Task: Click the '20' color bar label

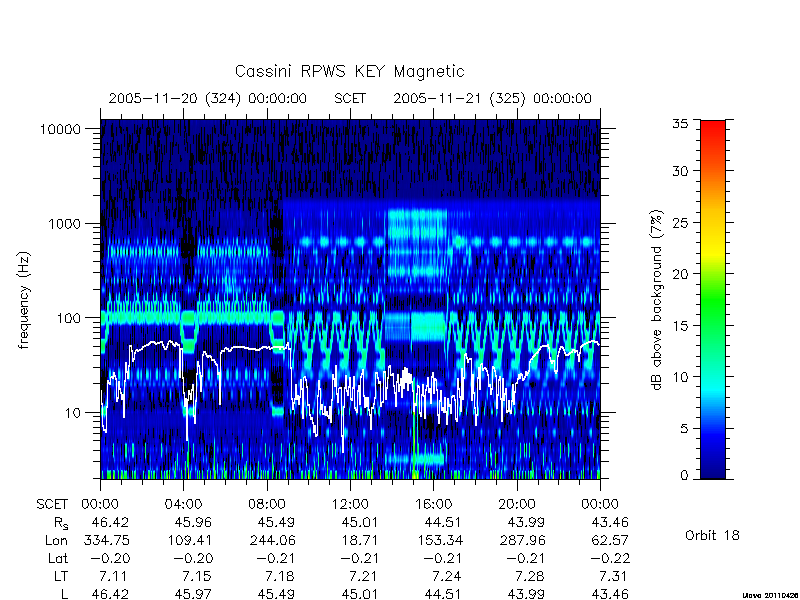Action: 680,274
